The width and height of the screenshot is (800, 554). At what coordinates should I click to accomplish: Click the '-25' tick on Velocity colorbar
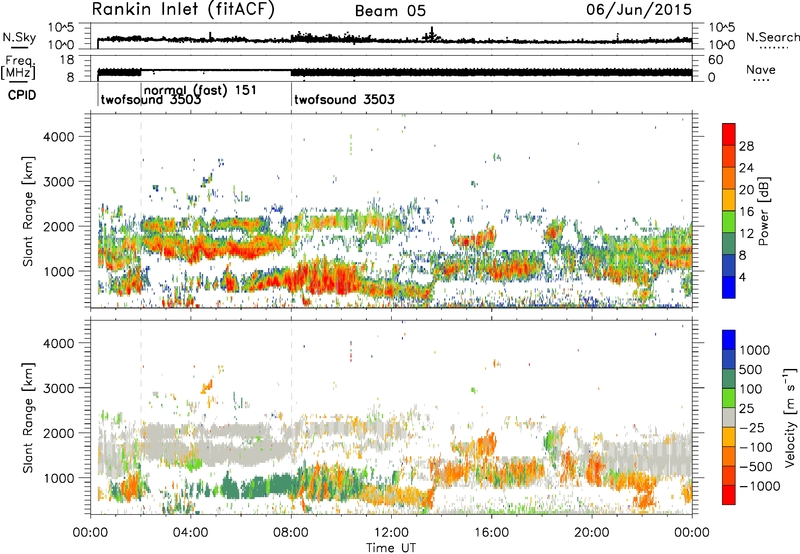[752, 427]
